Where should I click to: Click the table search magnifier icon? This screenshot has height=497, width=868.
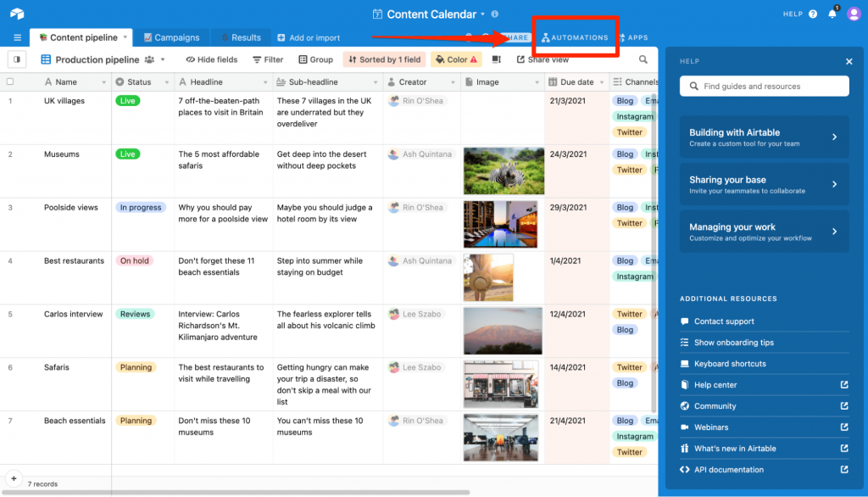643,60
